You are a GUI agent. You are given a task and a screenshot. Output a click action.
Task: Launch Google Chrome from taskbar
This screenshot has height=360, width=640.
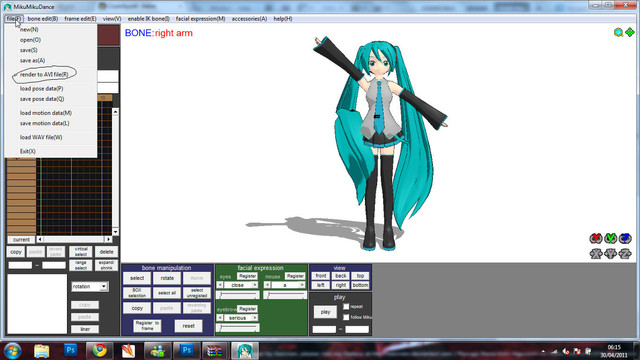coord(99,350)
